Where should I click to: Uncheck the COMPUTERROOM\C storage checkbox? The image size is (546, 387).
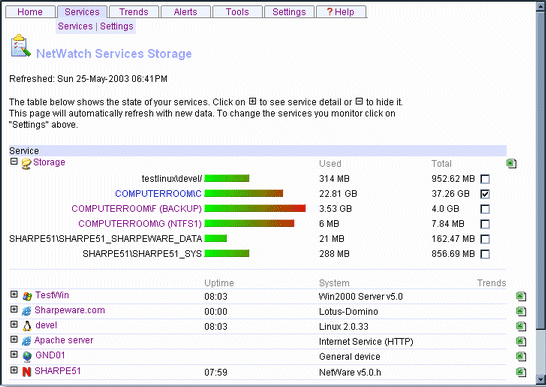click(485, 194)
